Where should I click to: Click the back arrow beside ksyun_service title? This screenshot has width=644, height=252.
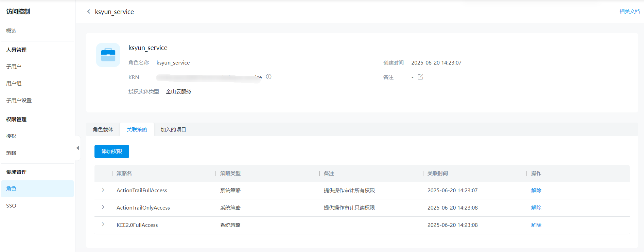pyautogui.click(x=89, y=12)
